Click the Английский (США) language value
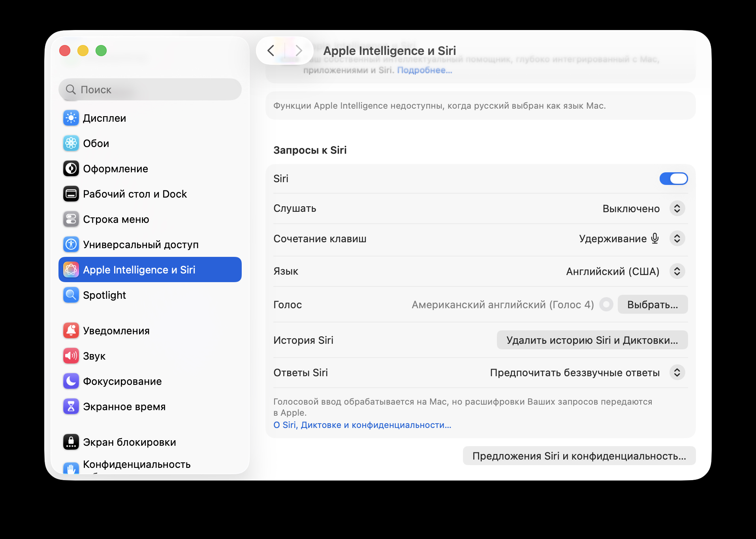Screen dimensions: 756x539 pos(613,271)
